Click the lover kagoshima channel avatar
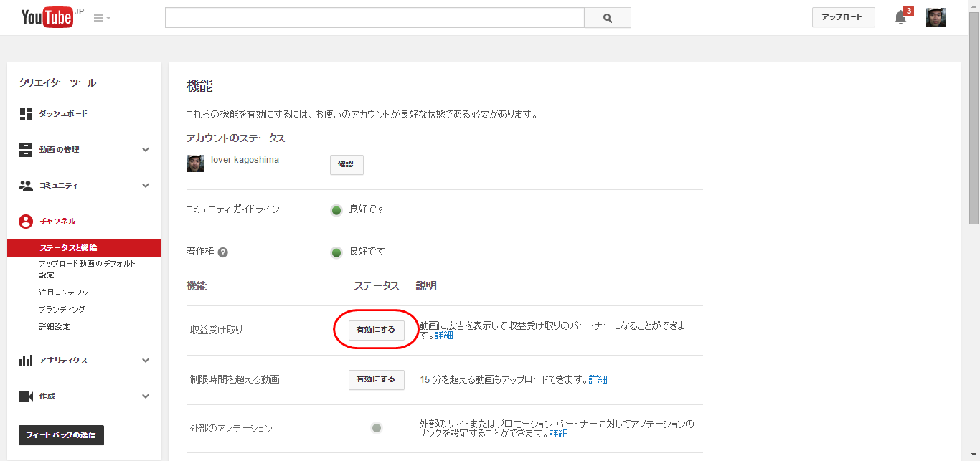980x461 pixels. 195,163
